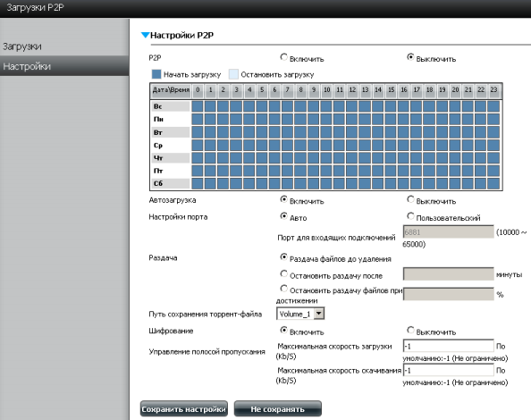This screenshot has height=420, width=531.
Task: Focus the Максимальная скорость загрузки field
Action: tap(449, 346)
